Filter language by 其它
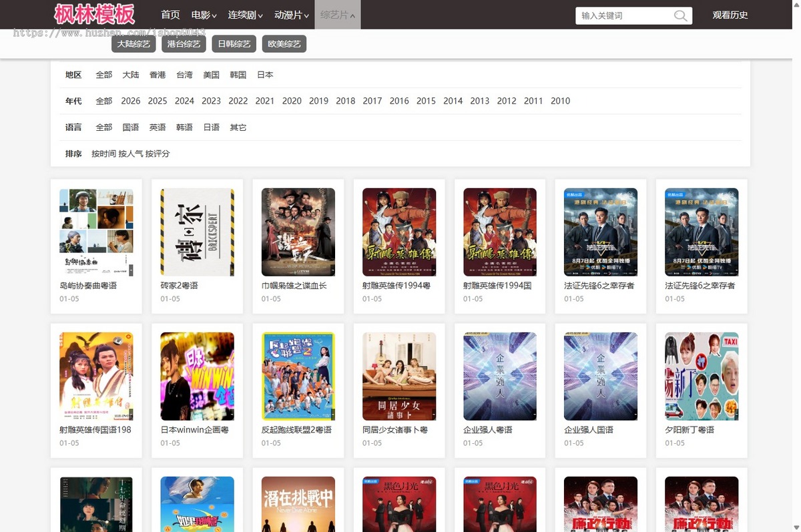This screenshot has width=801, height=532. click(238, 127)
